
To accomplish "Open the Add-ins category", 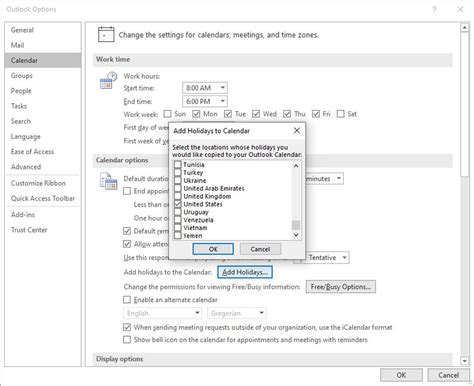I will click(x=43, y=215).
